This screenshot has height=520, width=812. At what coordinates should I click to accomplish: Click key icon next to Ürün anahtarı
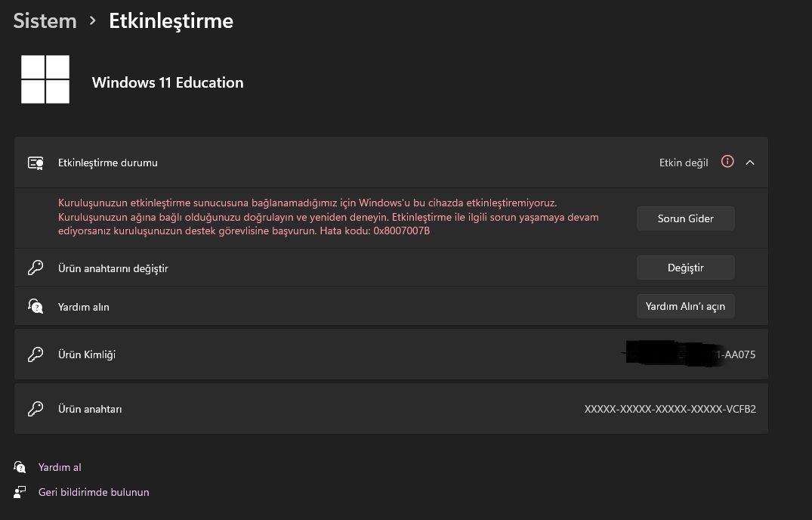(36, 409)
